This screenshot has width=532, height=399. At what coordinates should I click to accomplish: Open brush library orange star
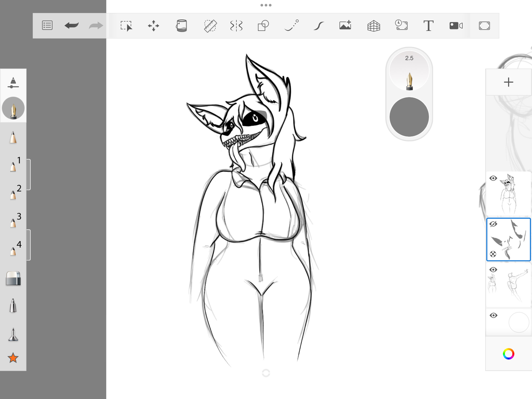13,358
